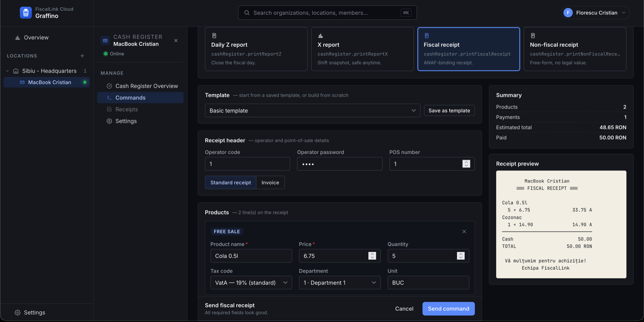
Task: Click the FiscalLink Cloud logo icon
Action: (26, 12)
